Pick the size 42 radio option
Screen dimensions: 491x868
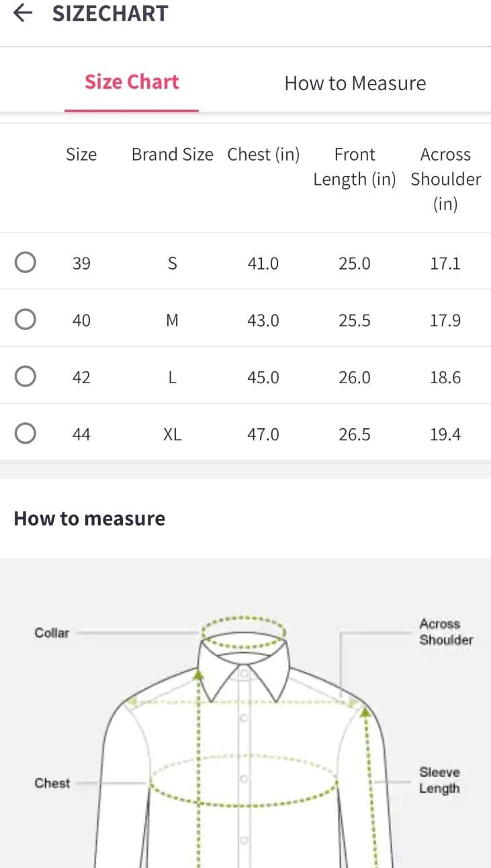tap(26, 377)
